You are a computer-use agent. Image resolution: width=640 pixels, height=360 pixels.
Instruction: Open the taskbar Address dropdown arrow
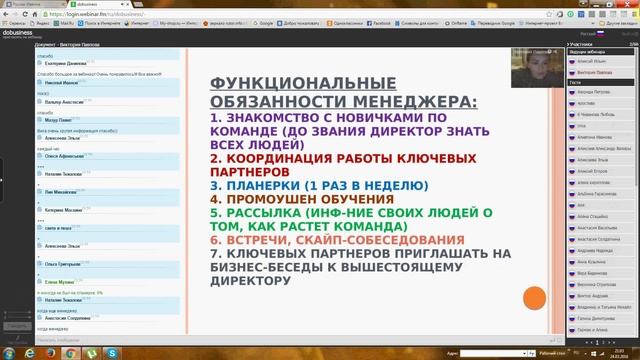pos(524,353)
